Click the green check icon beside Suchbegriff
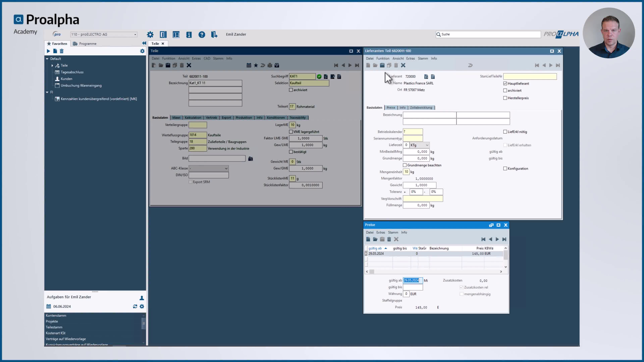This screenshot has width=644, height=362. (x=319, y=76)
